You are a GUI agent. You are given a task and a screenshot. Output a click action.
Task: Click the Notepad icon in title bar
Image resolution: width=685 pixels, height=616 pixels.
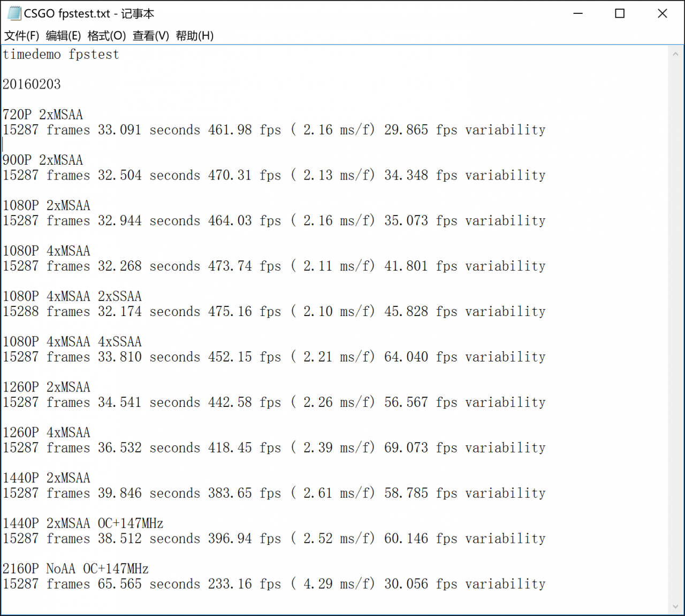tap(14, 13)
